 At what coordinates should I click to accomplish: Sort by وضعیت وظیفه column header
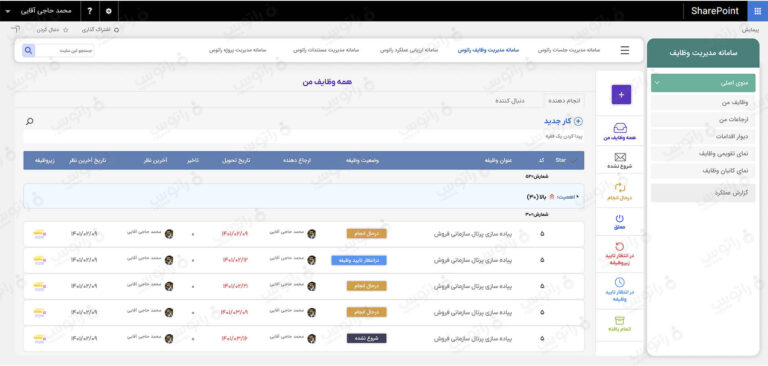tap(362, 160)
